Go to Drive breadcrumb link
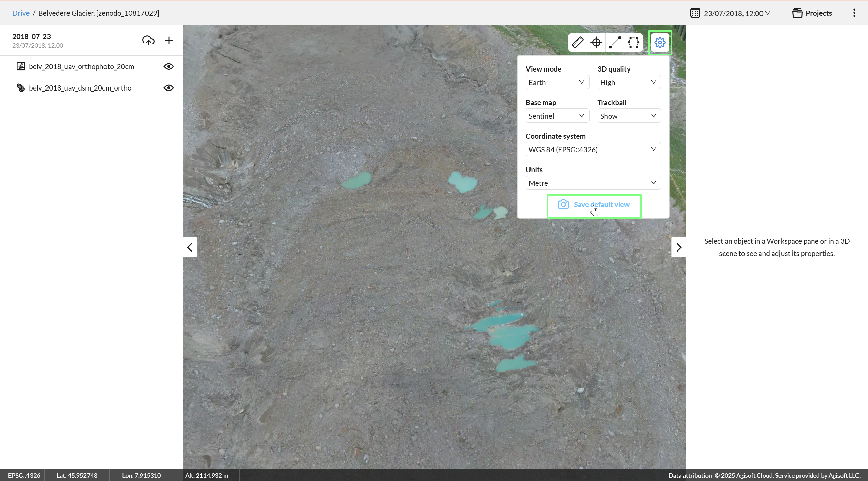868x481 pixels. (21, 13)
